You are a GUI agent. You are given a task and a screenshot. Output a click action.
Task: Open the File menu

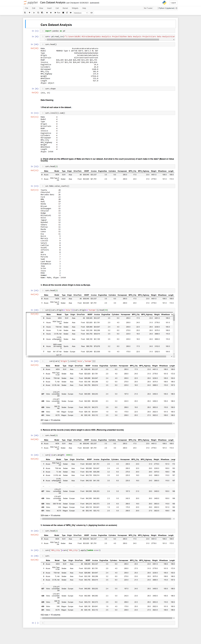[x=26, y=8]
